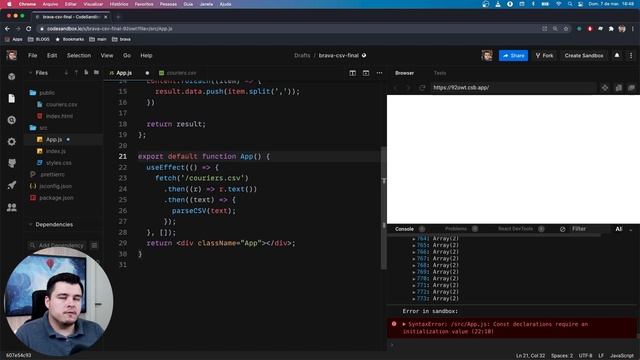The image size is (640, 360).
Task: Select the Console tab
Action: [404, 229]
